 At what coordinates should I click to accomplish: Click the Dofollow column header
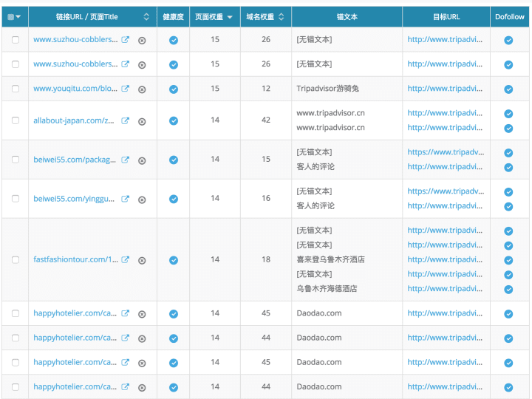point(509,16)
